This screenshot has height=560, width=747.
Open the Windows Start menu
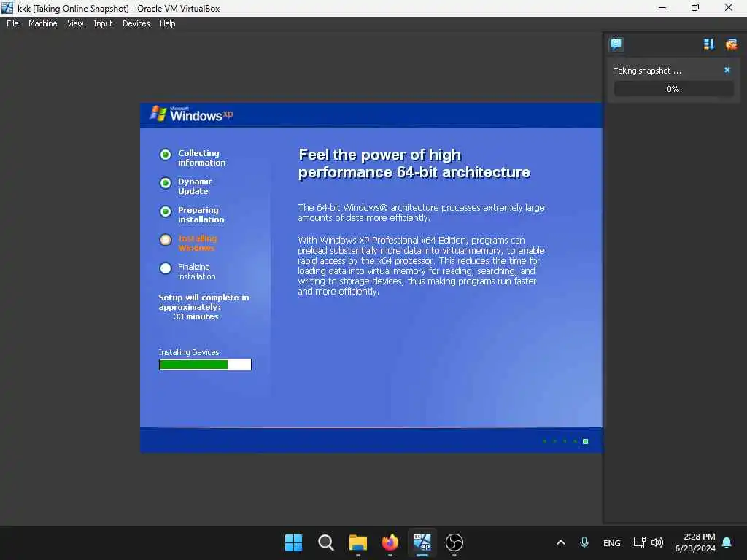coord(293,542)
